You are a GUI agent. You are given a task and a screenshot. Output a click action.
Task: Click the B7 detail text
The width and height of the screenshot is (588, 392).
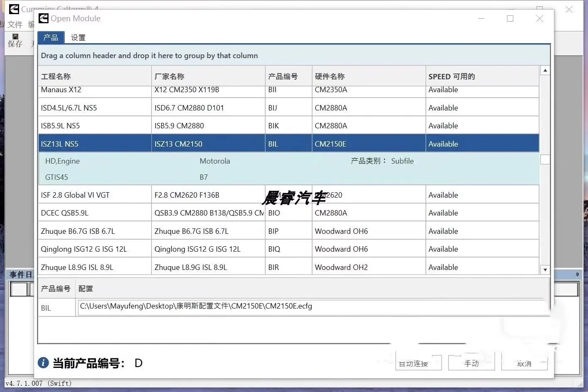click(x=204, y=177)
